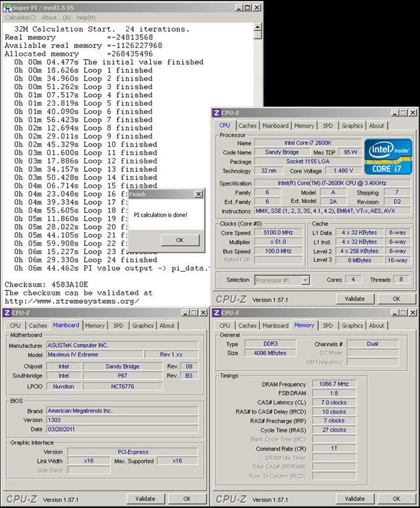The width and height of the screenshot is (420, 508).
Task: Select the Caches tab in the Memory window
Action: coord(247,326)
